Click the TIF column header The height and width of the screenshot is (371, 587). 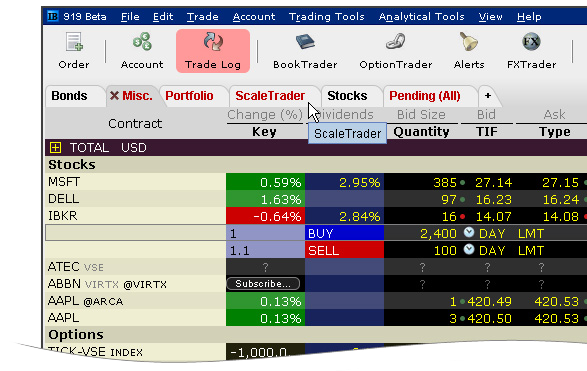487,132
